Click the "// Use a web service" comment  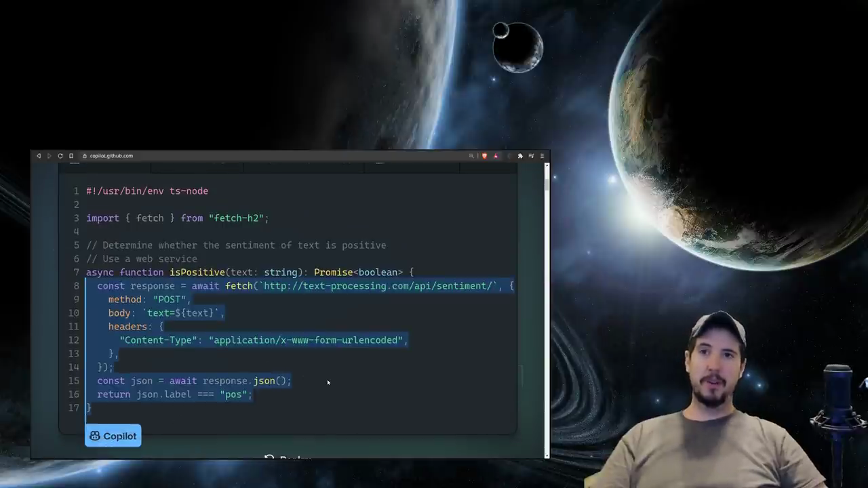tap(142, 259)
